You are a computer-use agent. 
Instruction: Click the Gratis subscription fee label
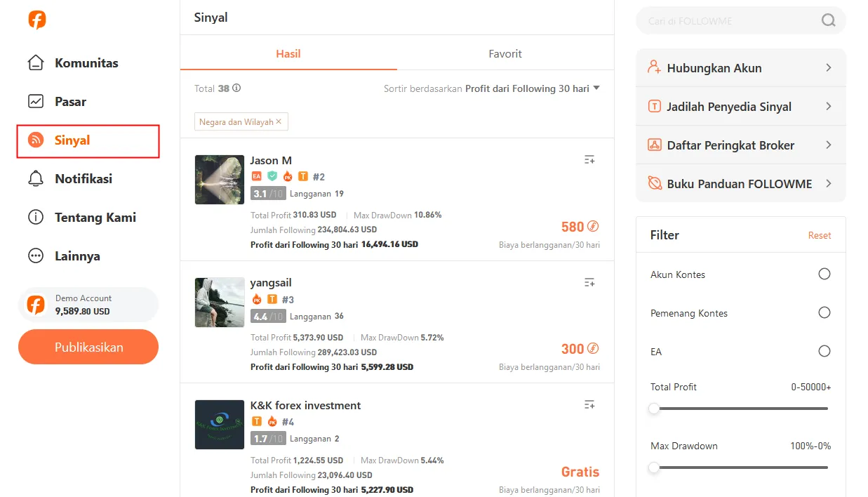click(580, 472)
